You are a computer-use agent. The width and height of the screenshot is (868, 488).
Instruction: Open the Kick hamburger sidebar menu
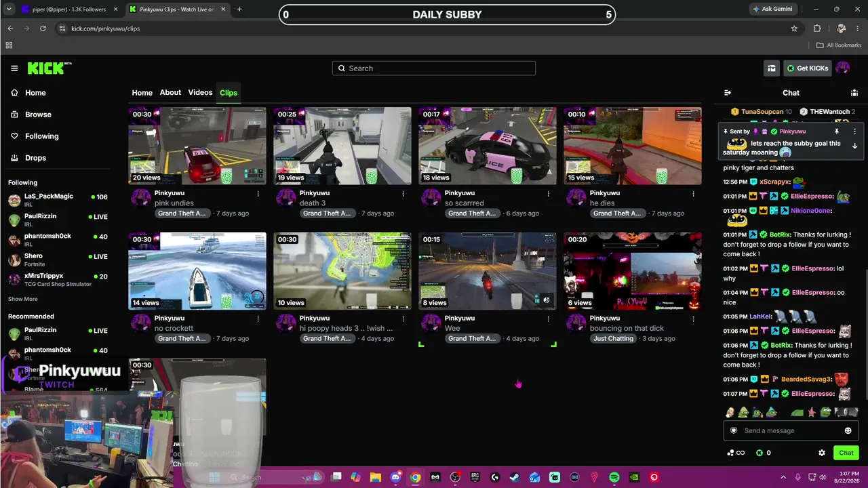[14, 68]
